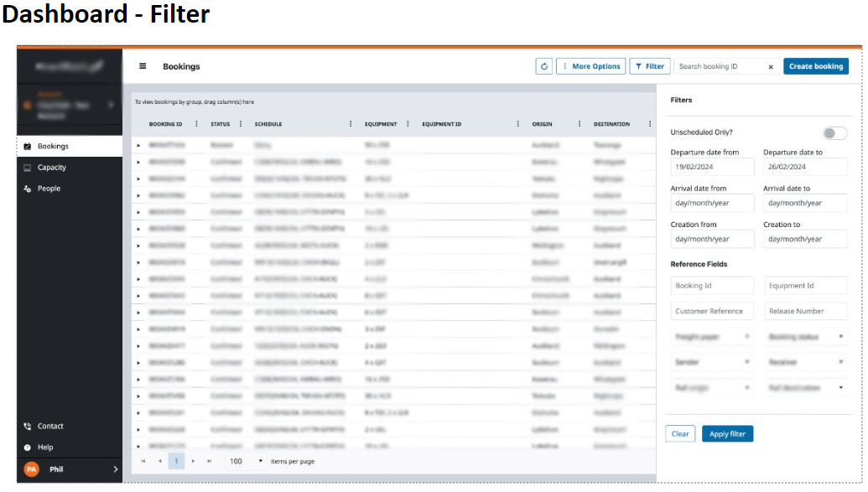Open the Booking status dropdown
Viewport: 868px width, 492px height.
click(805, 337)
